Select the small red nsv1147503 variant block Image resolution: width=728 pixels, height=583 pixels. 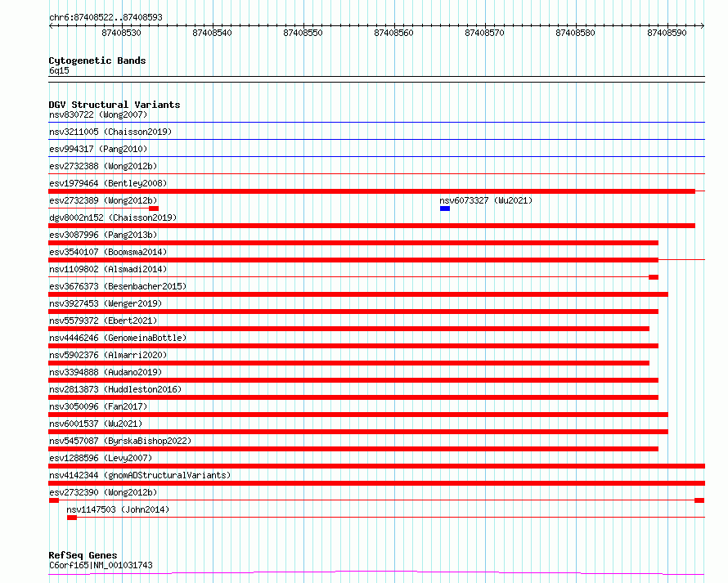pyautogui.click(x=72, y=518)
